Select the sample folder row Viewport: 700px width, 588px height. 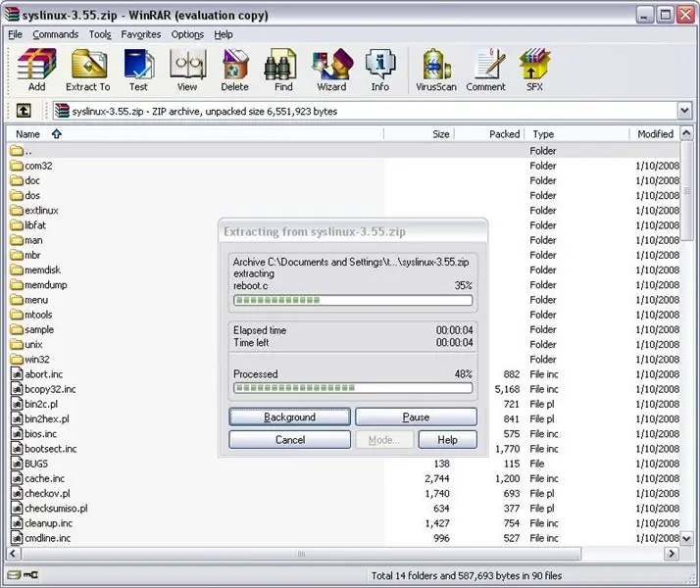tap(344, 329)
